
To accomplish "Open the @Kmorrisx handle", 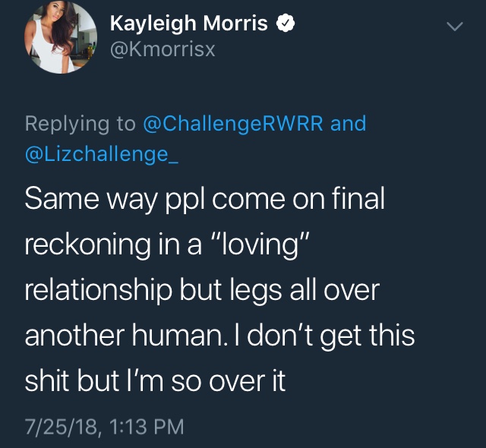I will coord(163,49).
